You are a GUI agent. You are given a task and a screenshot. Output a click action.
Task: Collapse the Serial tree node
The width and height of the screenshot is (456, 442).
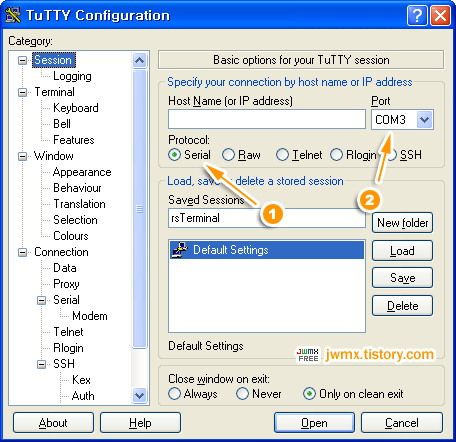point(41,300)
